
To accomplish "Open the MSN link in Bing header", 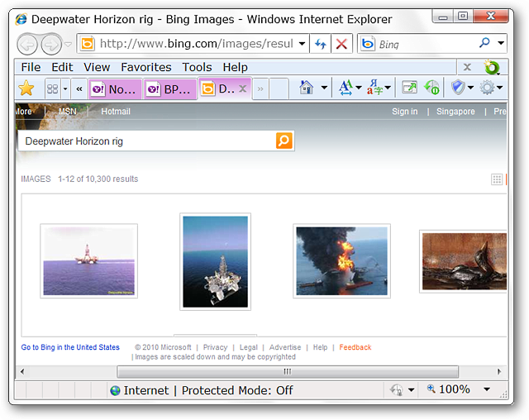I will [68, 112].
